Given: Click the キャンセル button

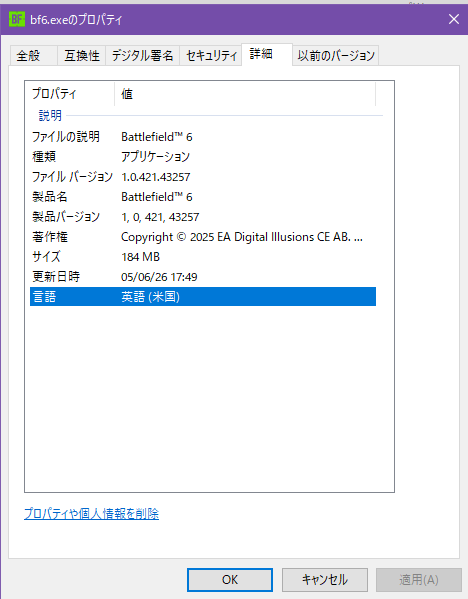Looking at the screenshot, I should 325,580.
